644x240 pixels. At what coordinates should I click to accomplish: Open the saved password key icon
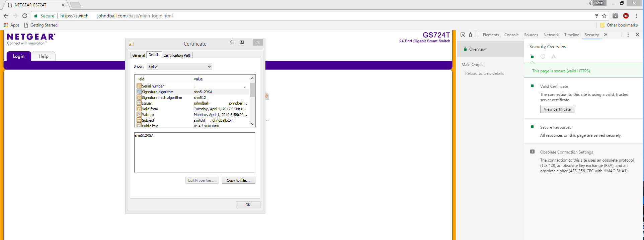[596, 16]
